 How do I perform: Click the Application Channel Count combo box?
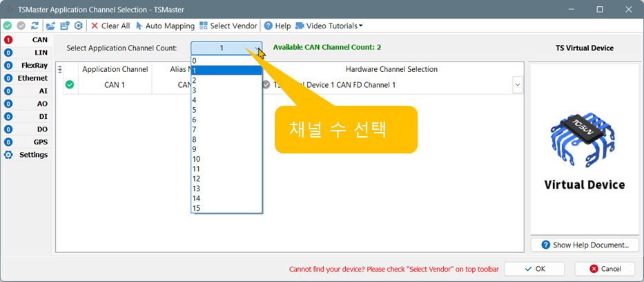pyautogui.click(x=226, y=48)
